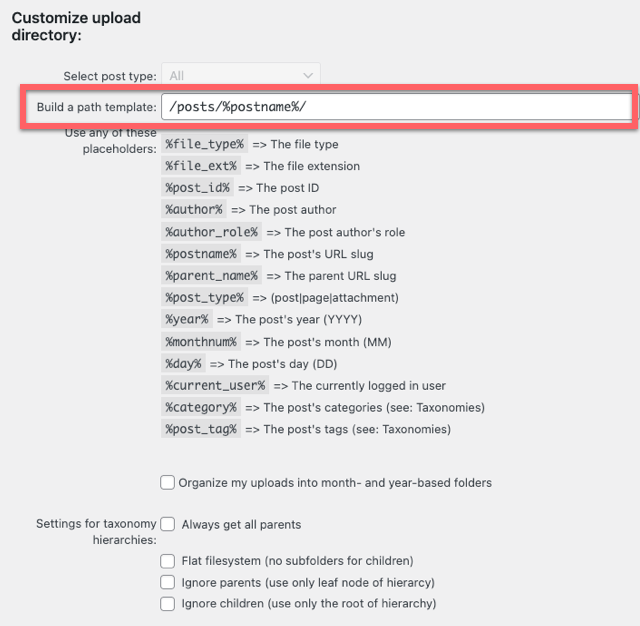
Task: Enable Organize my uploads into month- and year-based folders
Action: pyautogui.click(x=167, y=482)
